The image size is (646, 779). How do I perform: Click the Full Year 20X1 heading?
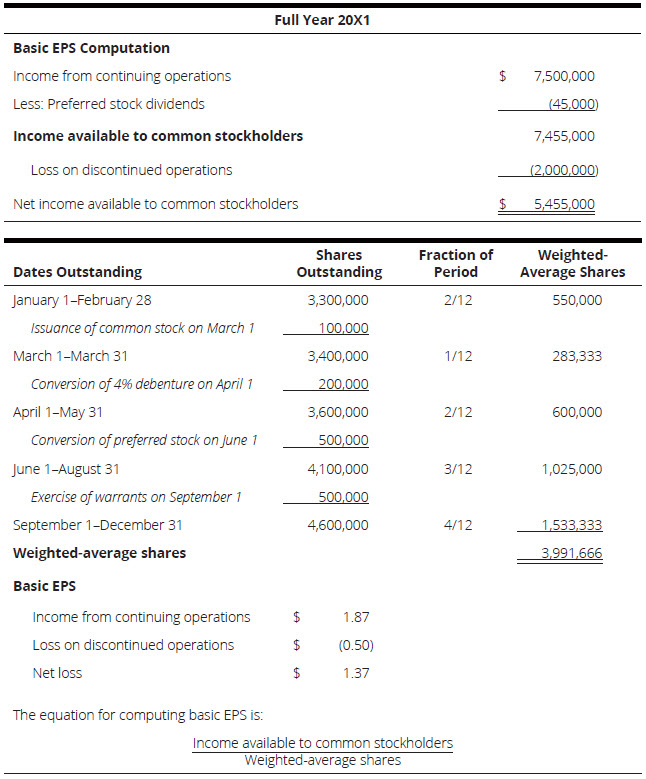[322, 19]
